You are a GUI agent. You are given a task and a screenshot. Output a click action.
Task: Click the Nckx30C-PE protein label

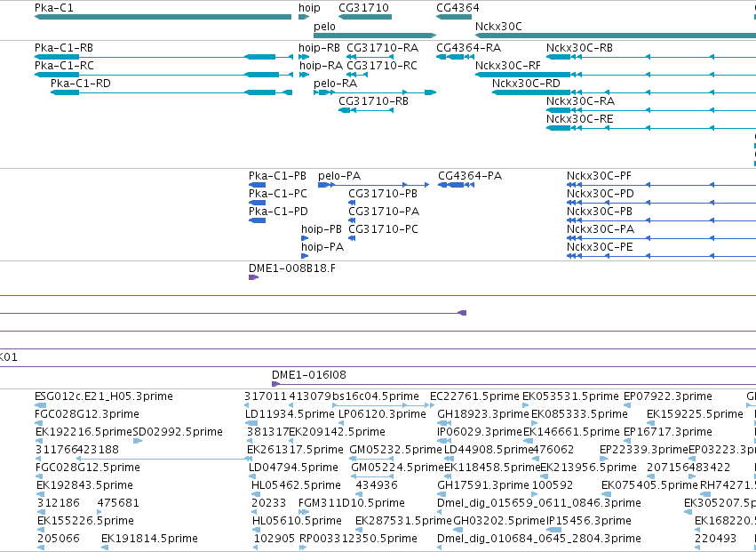point(600,247)
